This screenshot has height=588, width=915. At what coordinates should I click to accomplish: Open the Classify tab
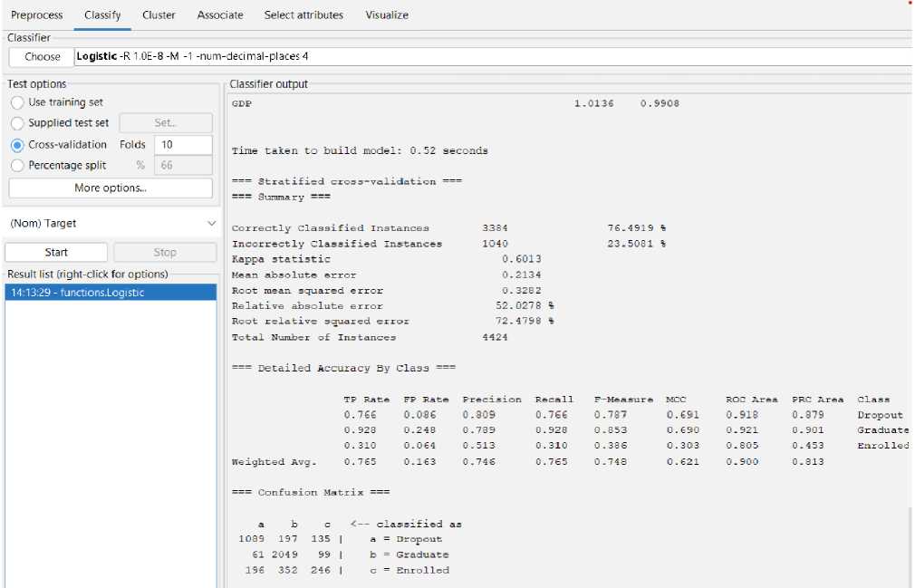(x=102, y=15)
